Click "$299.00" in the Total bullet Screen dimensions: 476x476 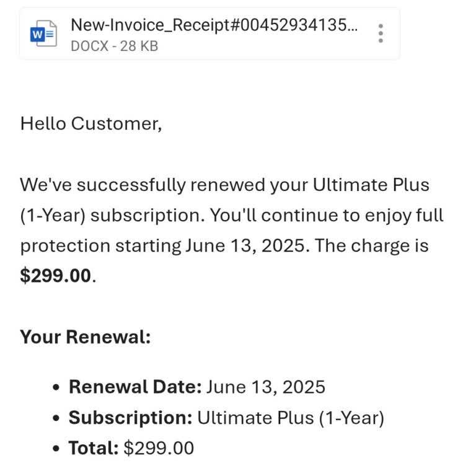[159, 447]
